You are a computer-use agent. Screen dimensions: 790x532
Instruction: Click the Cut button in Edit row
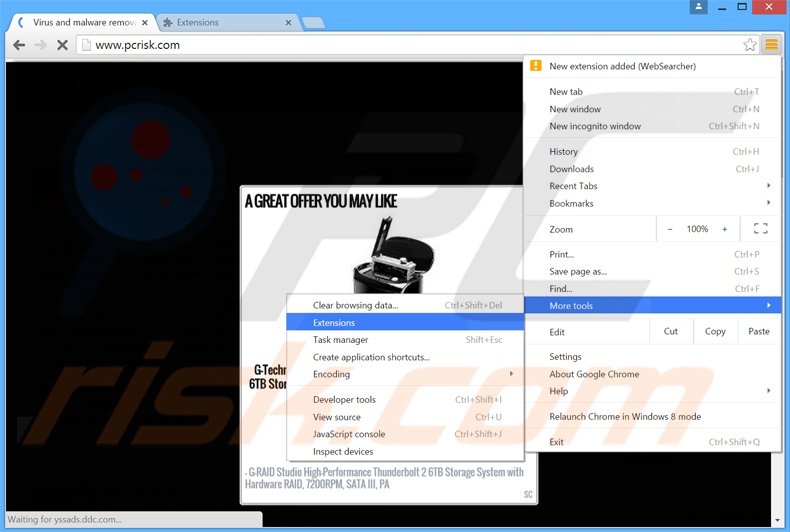click(x=671, y=331)
